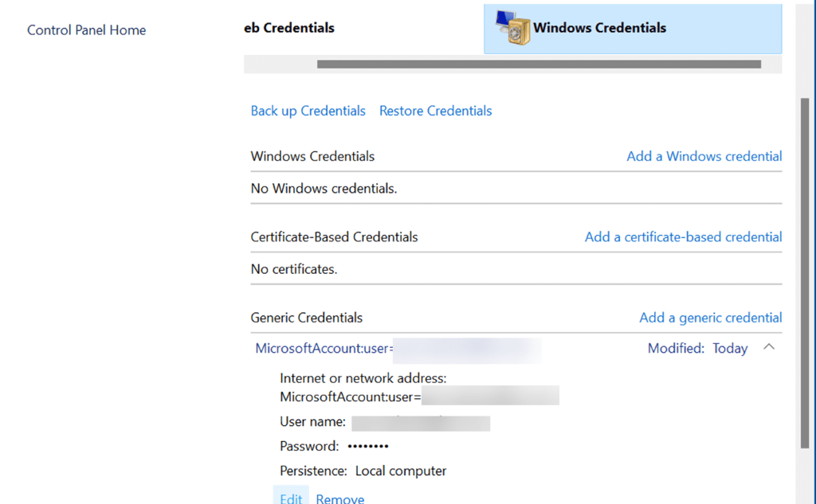816x504 pixels.
Task: Add a generic credential
Action: click(x=710, y=317)
